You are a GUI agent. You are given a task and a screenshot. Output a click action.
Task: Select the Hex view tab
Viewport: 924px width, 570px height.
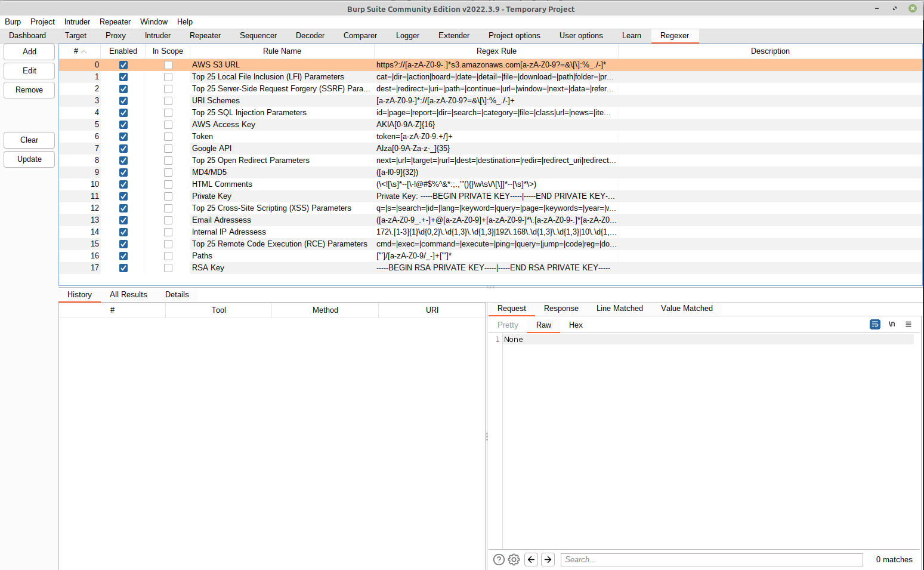click(576, 325)
